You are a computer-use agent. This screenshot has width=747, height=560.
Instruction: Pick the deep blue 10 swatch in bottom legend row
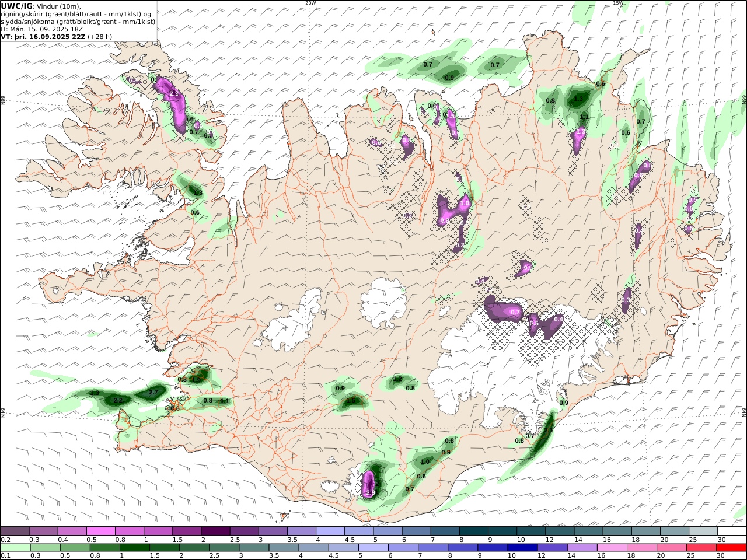[x=522, y=548]
